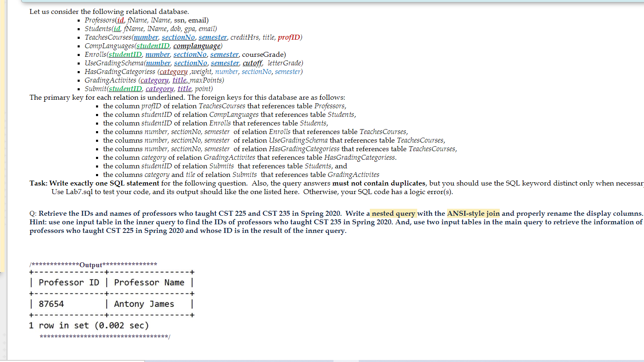Click the red "profID" in the TeachesCourses schema

[x=288, y=37]
